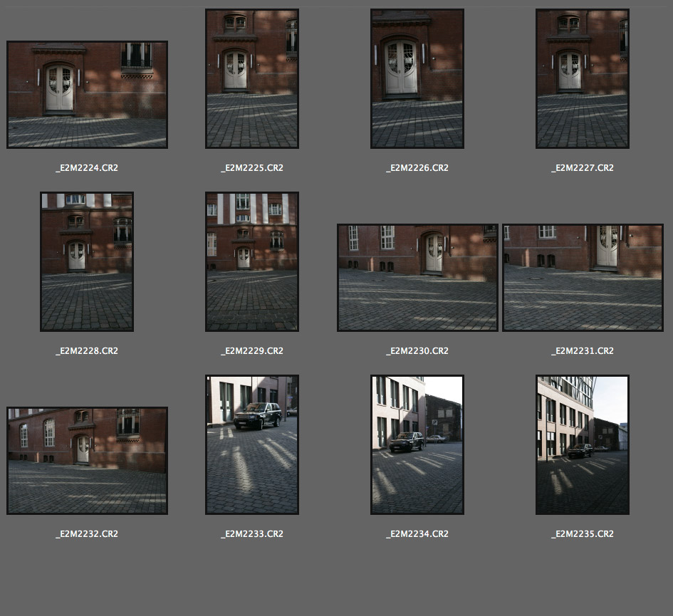Select the _E2M2232.CR2 wide brick building thumbnail
The image size is (673, 616).
click(87, 461)
